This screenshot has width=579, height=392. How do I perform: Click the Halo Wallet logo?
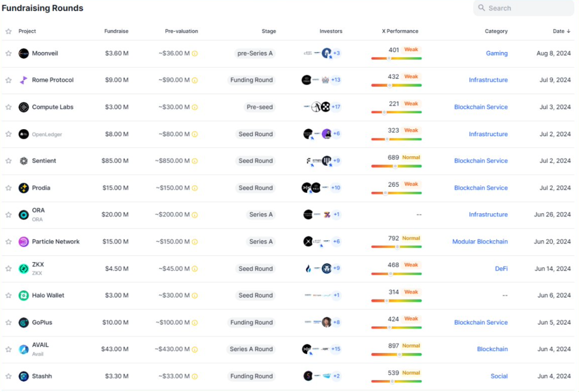(x=24, y=295)
